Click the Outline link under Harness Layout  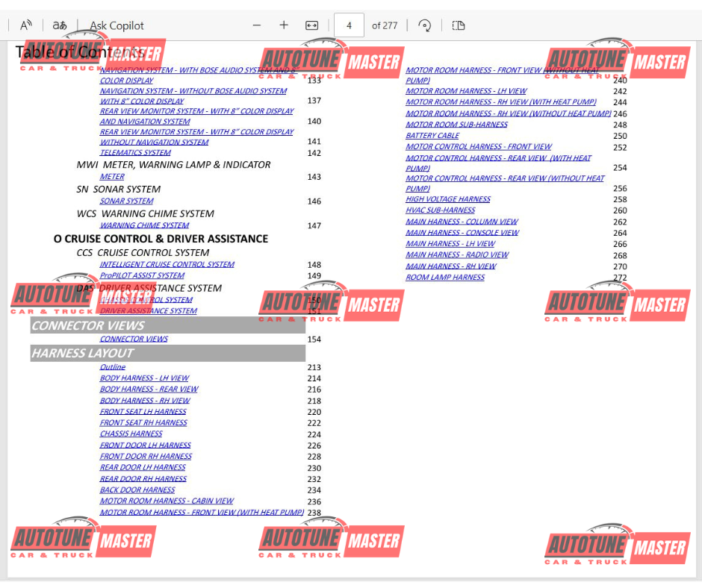(113, 367)
